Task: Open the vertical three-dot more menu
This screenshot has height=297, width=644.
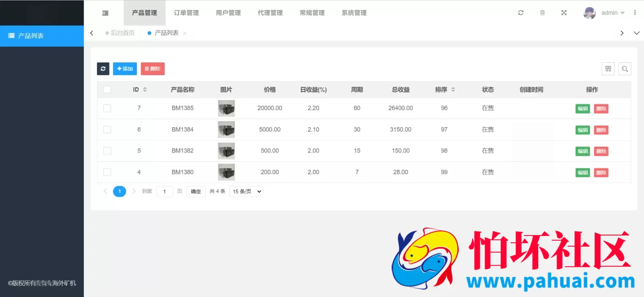Action: (x=635, y=13)
